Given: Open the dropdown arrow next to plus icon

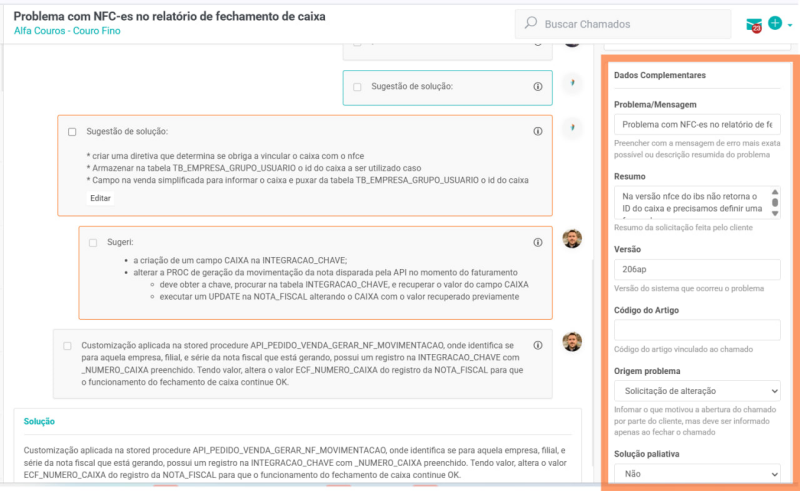Looking at the screenshot, I should (x=790, y=25).
